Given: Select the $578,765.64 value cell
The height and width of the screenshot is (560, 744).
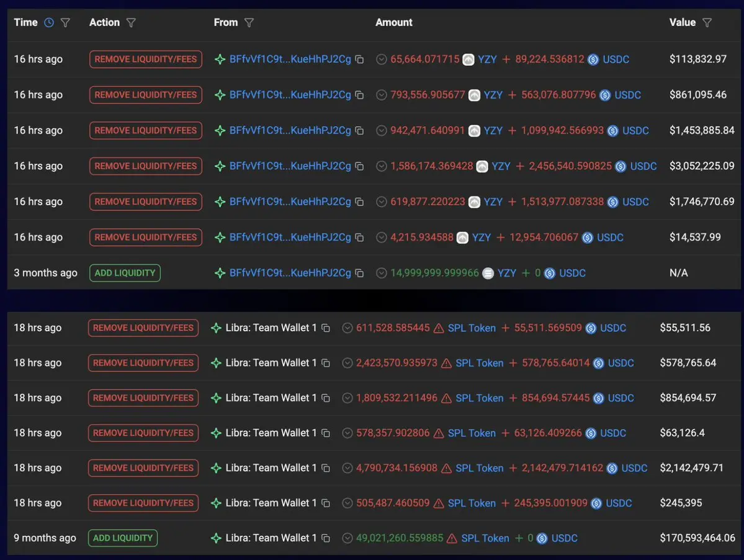Looking at the screenshot, I should (x=688, y=363).
